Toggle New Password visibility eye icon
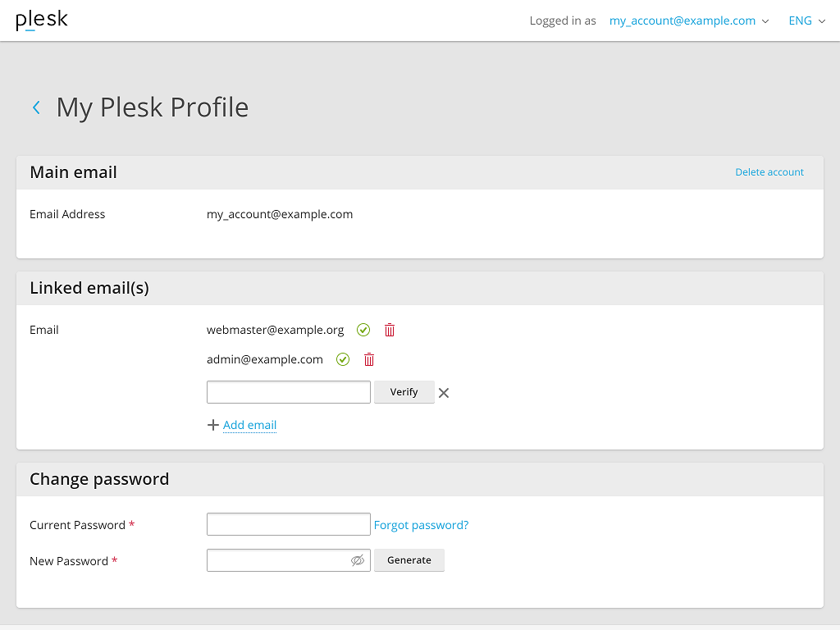The height and width of the screenshot is (630, 840). pyautogui.click(x=358, y=560)
